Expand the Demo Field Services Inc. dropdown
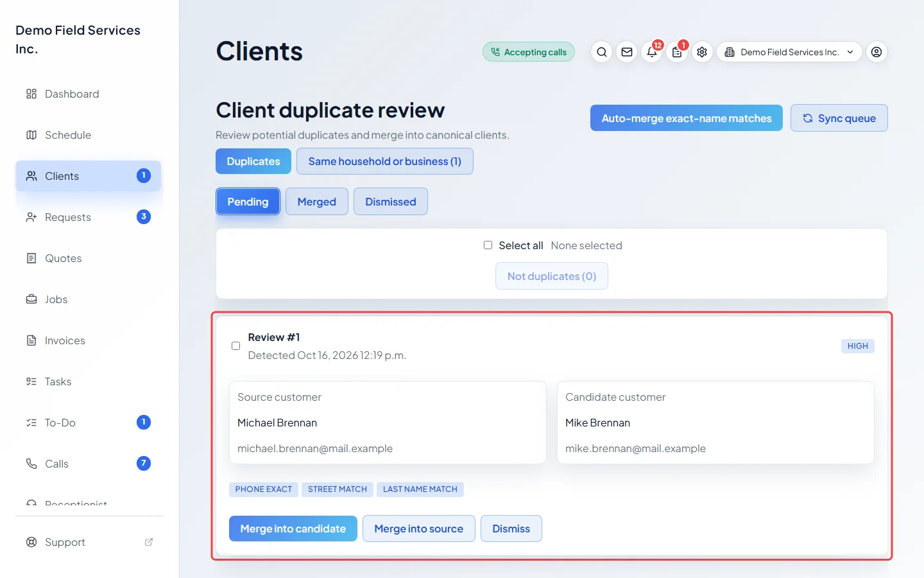 click(789, 52)
